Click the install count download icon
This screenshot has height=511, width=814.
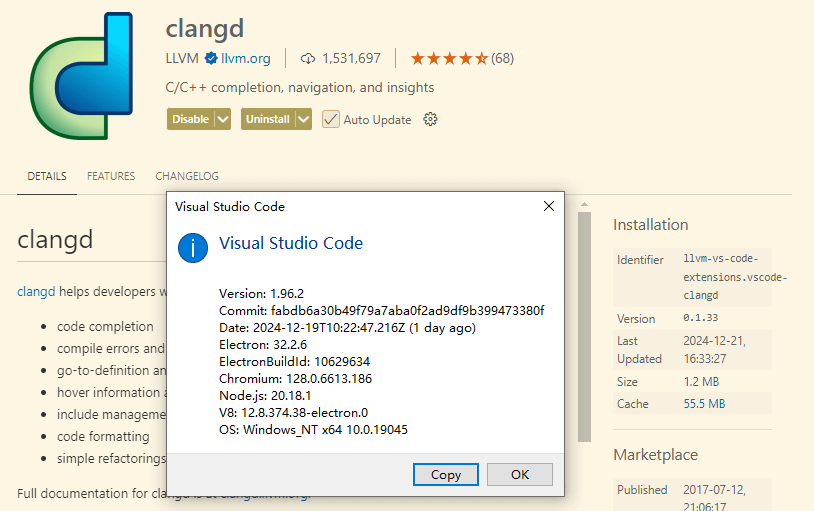(x=308, y=59)
